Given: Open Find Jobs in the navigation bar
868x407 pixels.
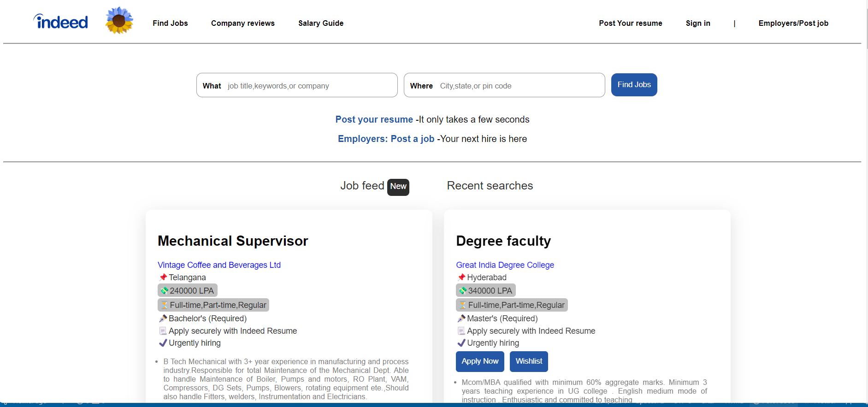Looking at the screenshot, I should coord(170,23).
